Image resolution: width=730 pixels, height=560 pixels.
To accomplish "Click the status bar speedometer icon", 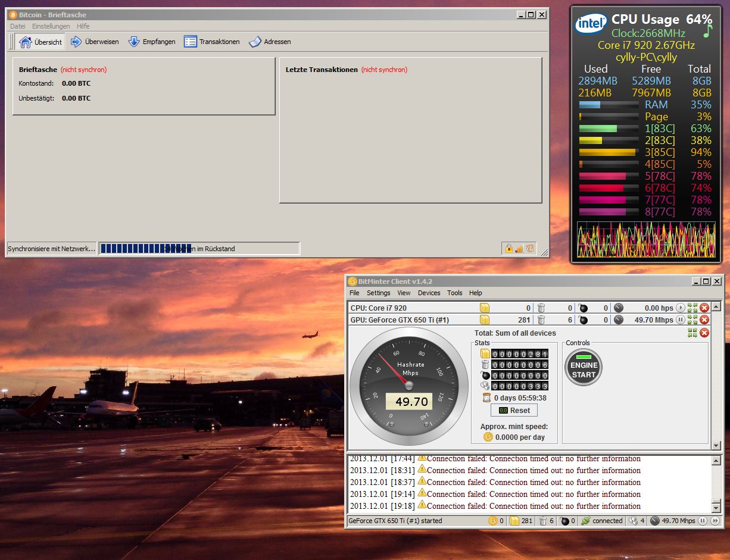I will [x=655, y=521].
